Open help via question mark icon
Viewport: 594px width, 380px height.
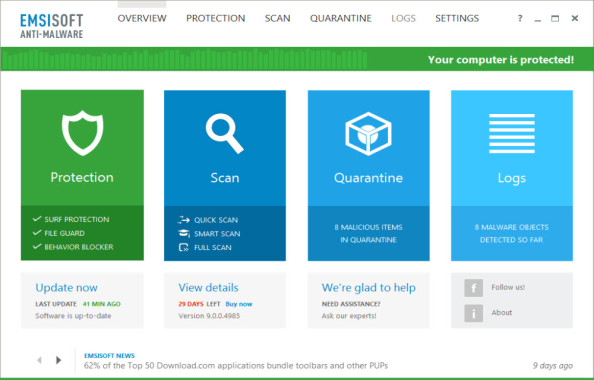tap(520, 18)
